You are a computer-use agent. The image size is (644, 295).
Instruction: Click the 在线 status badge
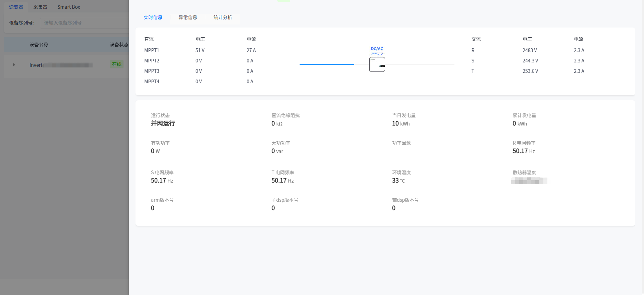117,64
